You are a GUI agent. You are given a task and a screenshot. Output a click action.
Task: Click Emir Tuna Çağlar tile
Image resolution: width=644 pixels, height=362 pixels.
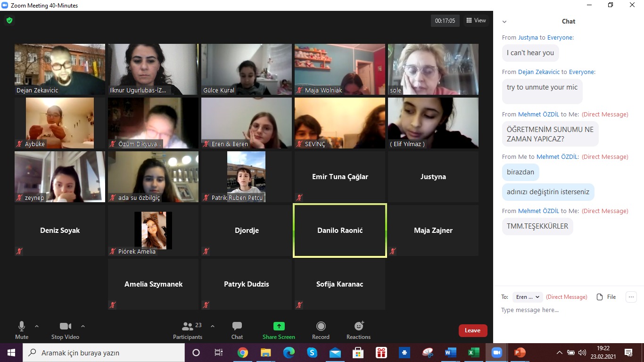point(340,177)
